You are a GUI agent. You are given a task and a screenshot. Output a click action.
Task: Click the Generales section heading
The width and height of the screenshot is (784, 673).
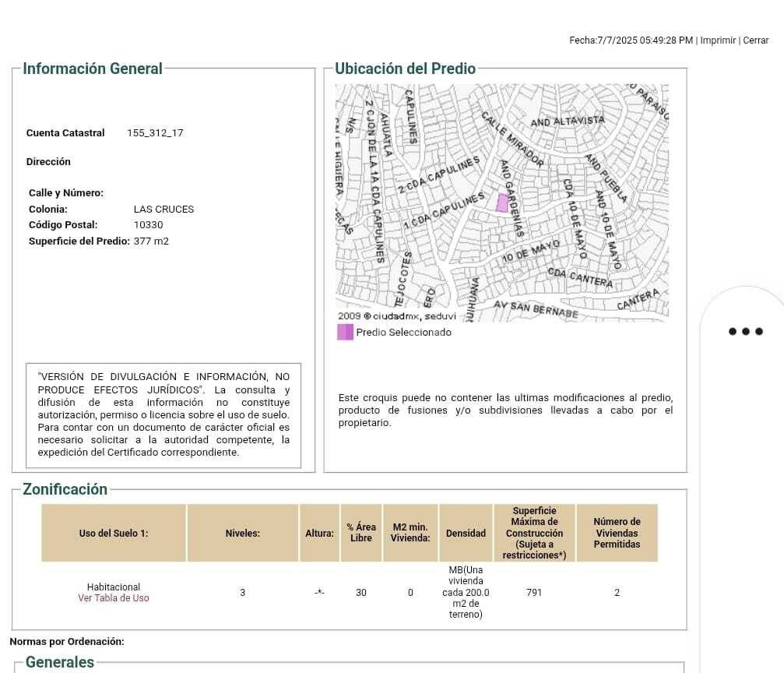click(x=60, y=662)
